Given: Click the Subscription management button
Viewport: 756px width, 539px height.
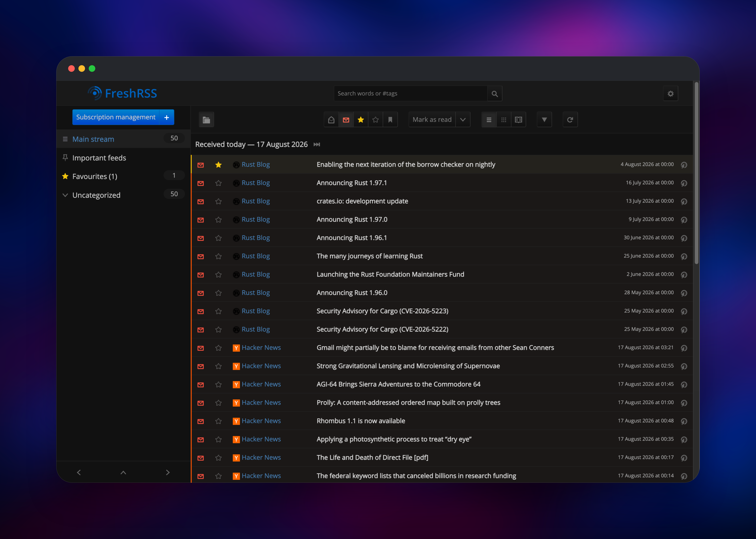Looking at the screenshot, I should tap(116, 117).
